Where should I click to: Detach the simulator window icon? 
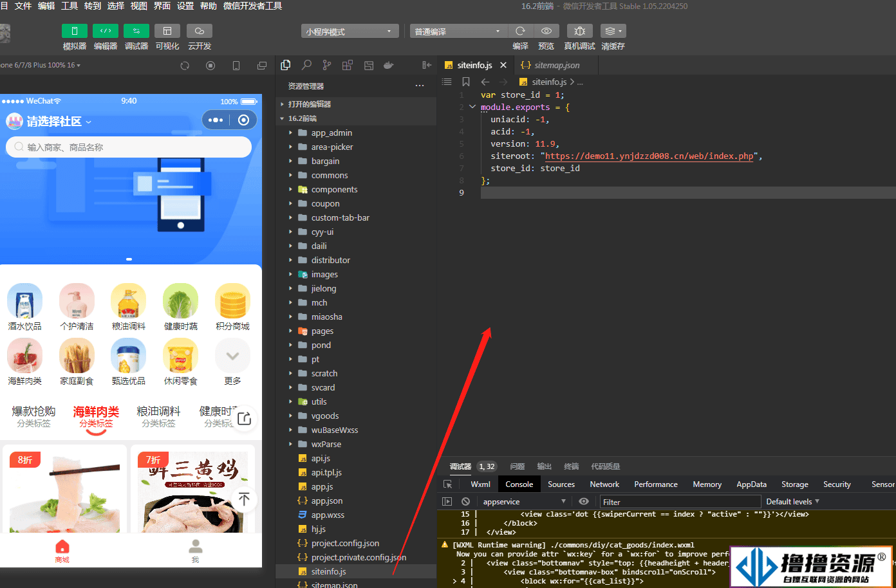[262, 66]
